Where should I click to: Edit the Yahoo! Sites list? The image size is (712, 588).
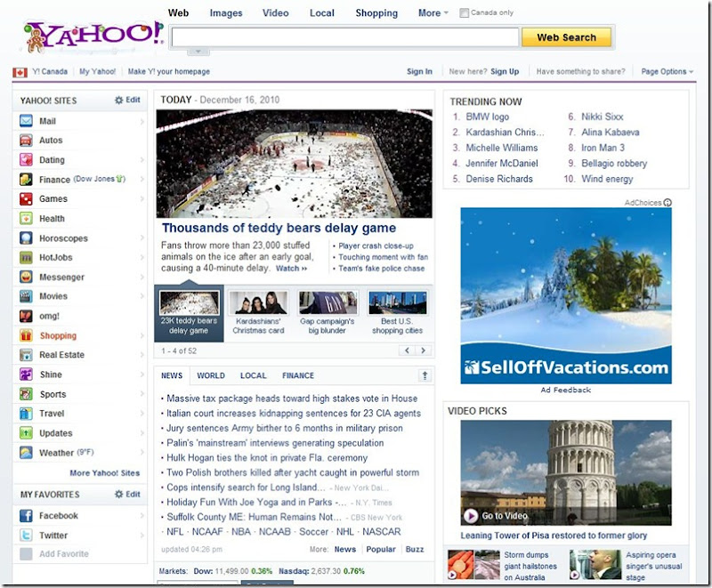[127, 100]
